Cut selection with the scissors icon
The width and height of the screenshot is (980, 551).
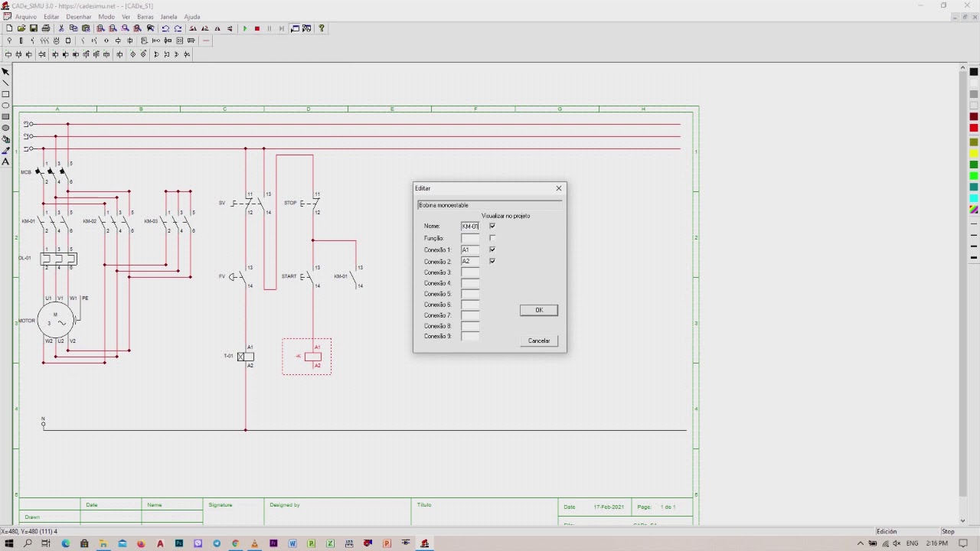click(x=61, y=28)
